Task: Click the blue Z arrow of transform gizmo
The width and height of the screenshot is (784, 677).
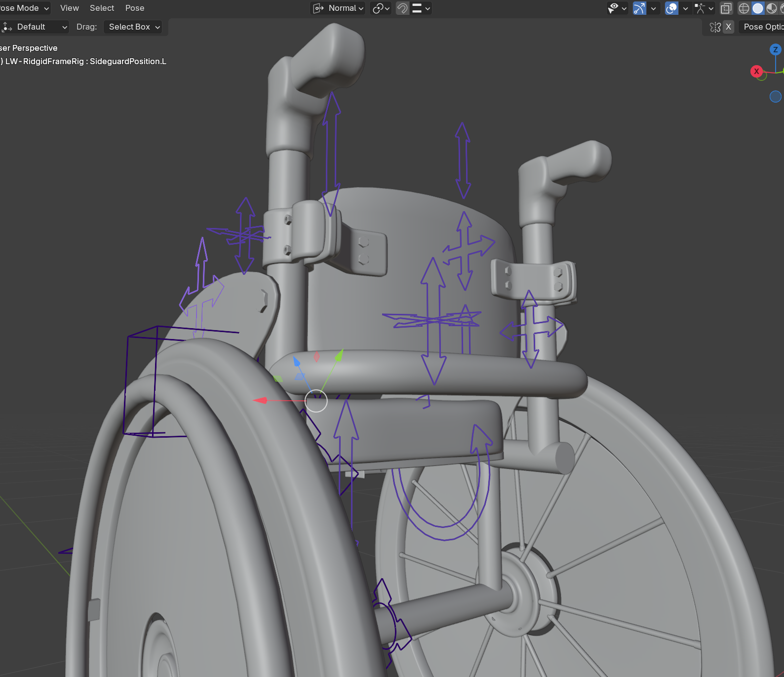Action: click(x=296, y=362)
